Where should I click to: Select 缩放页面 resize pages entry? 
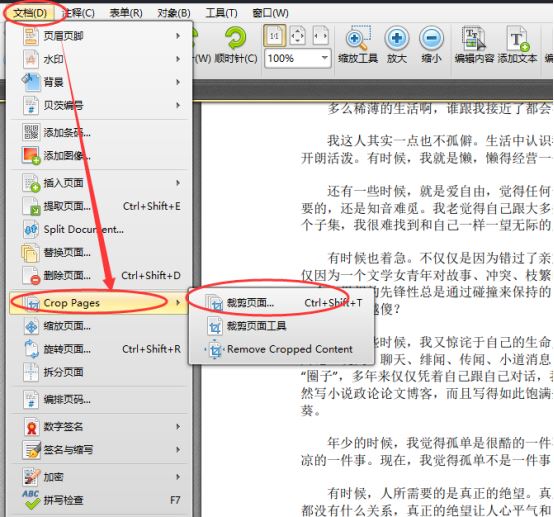(x=98, y=326)
